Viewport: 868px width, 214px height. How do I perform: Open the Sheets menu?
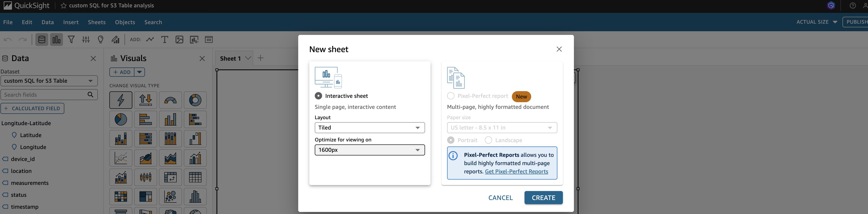[x=97, y=22]
